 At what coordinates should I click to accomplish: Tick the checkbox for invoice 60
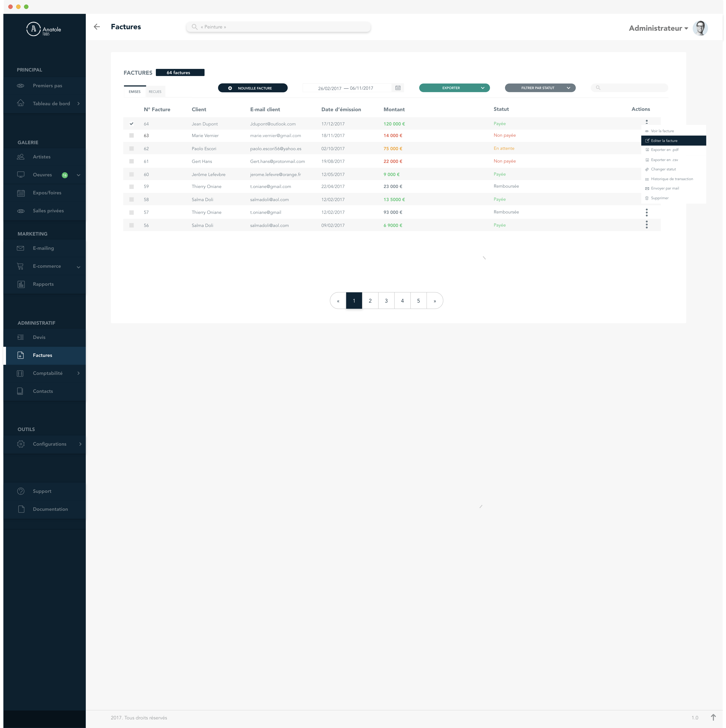(x=131, y=175)
